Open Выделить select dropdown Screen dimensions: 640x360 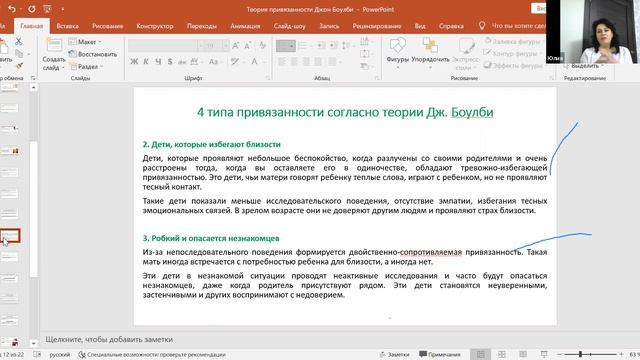pos(584,65)
